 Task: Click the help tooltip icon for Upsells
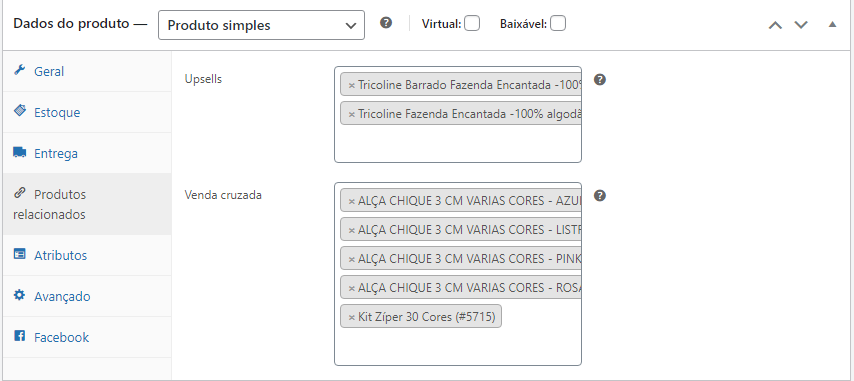[600, 80]
